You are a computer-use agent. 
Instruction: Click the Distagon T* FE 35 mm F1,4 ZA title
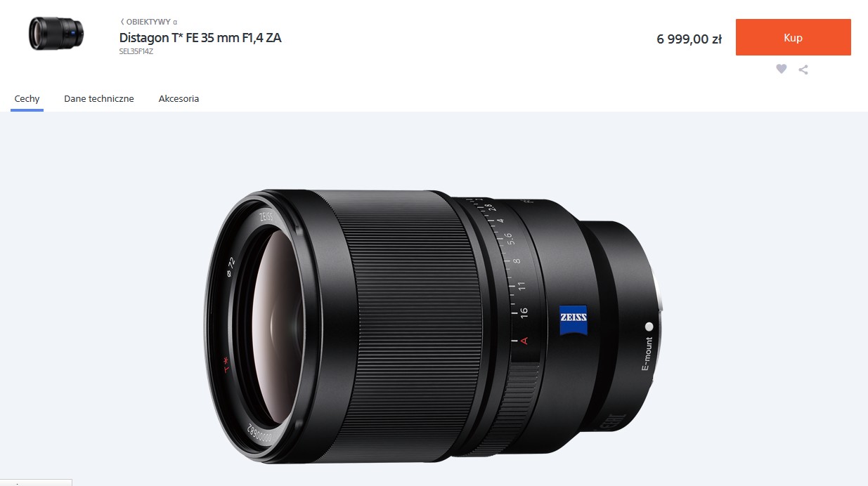(x=200, y=38)
